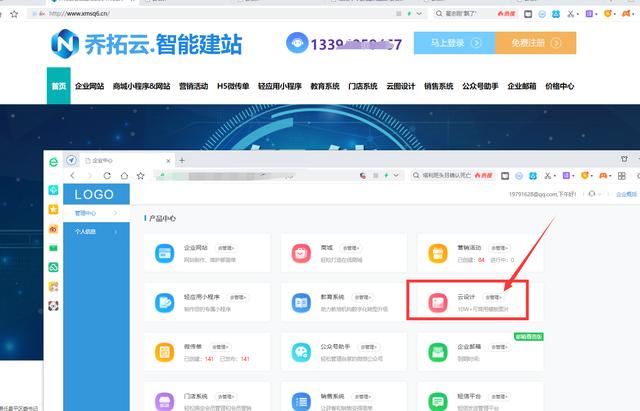Viewport: 640px width, 411px height.
Task: Open 去管理 dropdown next to 企业网站
Action: pos(226,248)
